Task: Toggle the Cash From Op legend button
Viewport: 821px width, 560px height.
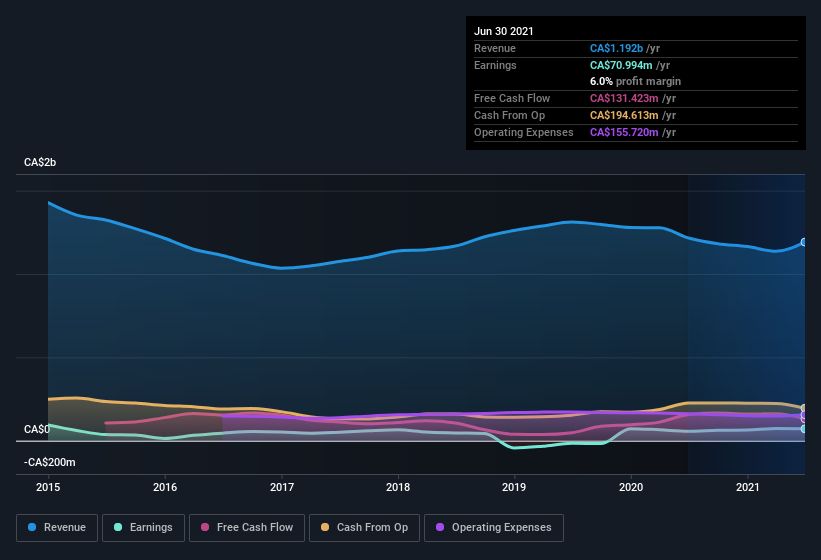Action: tap(364, 528)
